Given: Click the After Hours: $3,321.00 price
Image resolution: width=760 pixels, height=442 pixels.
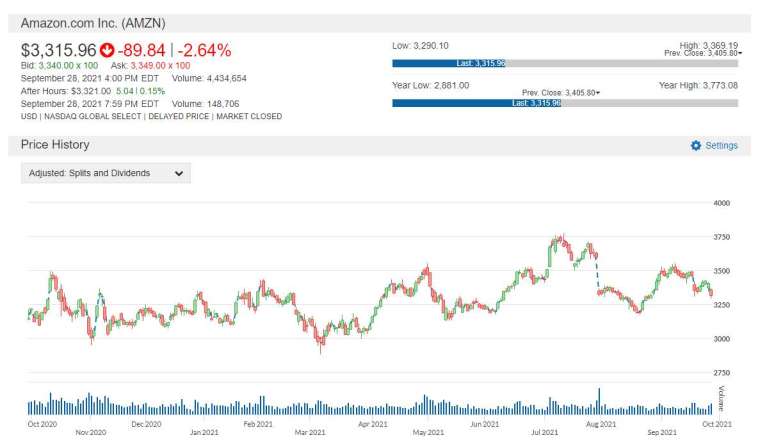Looking at the screenshot, I should [x=65, y=91].
